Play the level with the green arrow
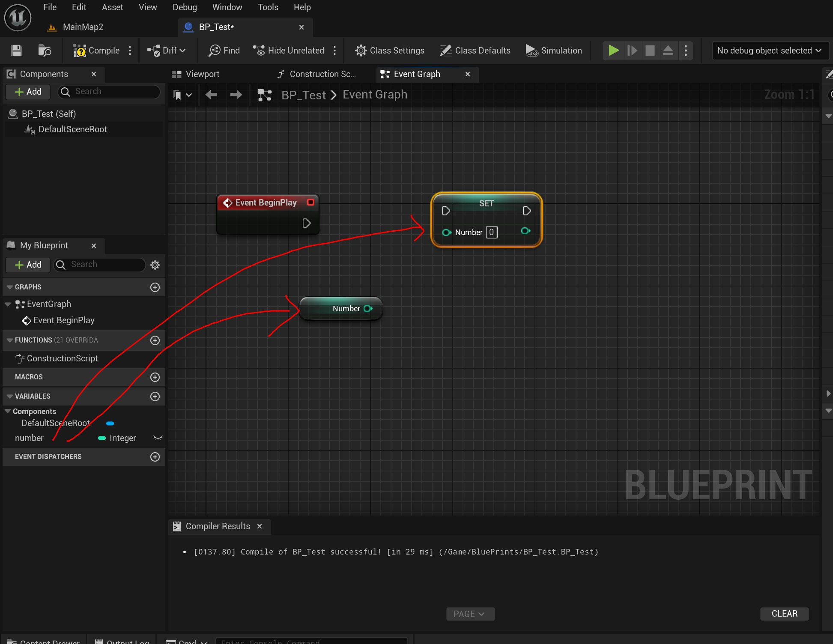Screen dimensions: 833x644 coord(613,51)
